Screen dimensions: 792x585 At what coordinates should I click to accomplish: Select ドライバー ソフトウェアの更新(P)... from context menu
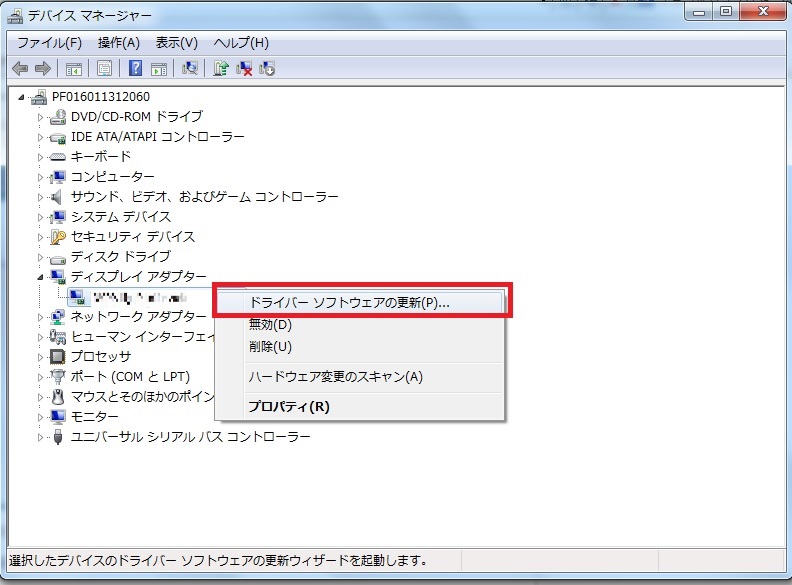(349, 302)
